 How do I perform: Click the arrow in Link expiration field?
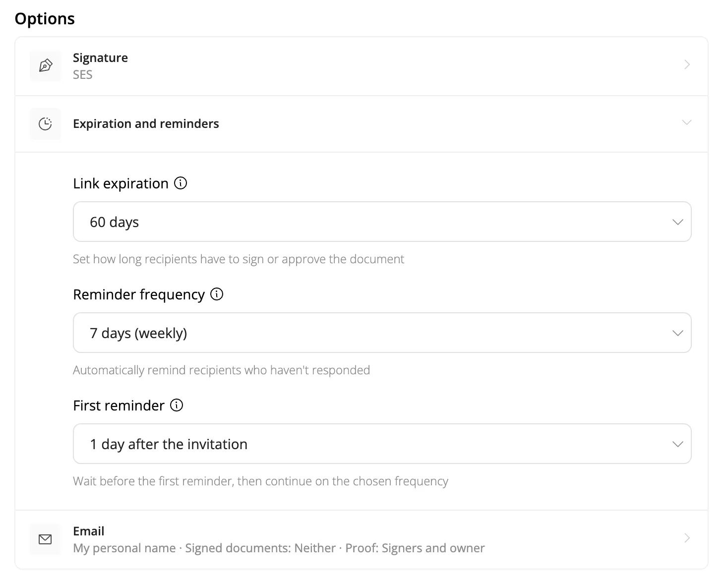(677, 222)
